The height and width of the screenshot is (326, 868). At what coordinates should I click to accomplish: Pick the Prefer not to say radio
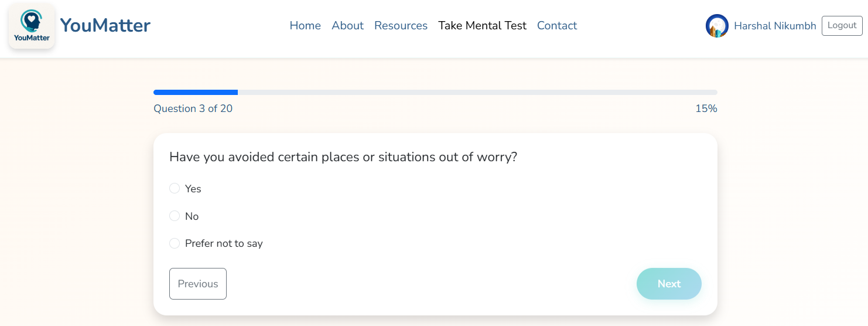(x=175, y=243)
